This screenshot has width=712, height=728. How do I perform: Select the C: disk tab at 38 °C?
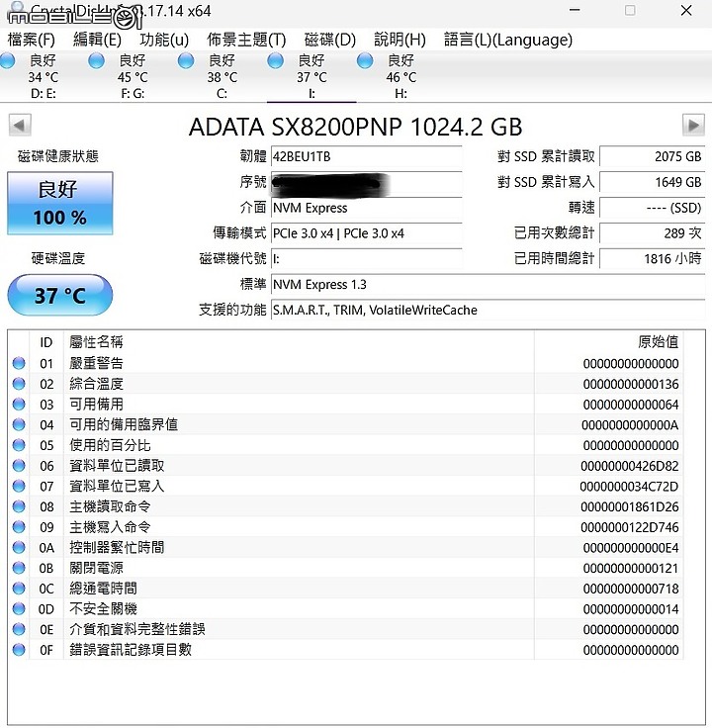point(222,76)
